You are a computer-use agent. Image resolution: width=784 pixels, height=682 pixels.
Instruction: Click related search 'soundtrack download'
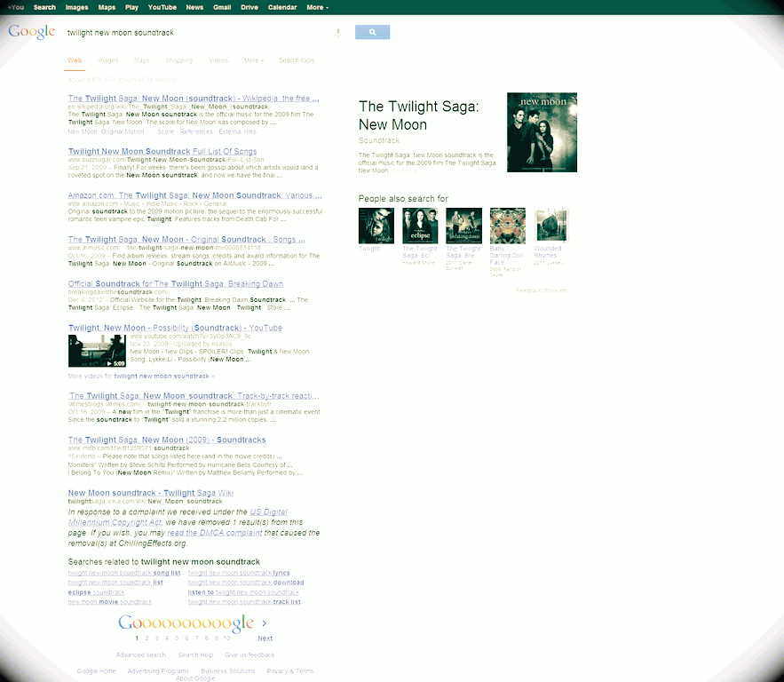[246, 583]
